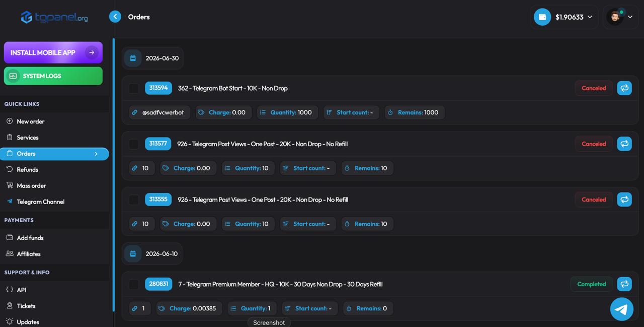Click the Charge: 0.00385 chip
Image resolution: width=644 pixels, height=327 pixels.
189,308
